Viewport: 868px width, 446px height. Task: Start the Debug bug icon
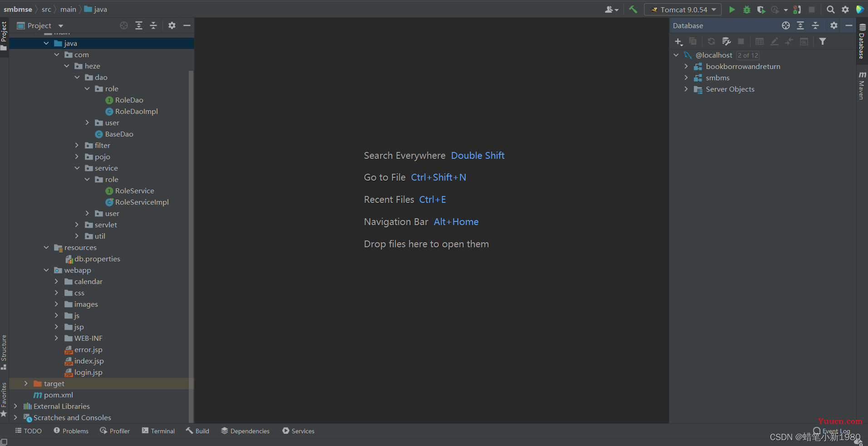pyautogui.click(x=746, y=9)
